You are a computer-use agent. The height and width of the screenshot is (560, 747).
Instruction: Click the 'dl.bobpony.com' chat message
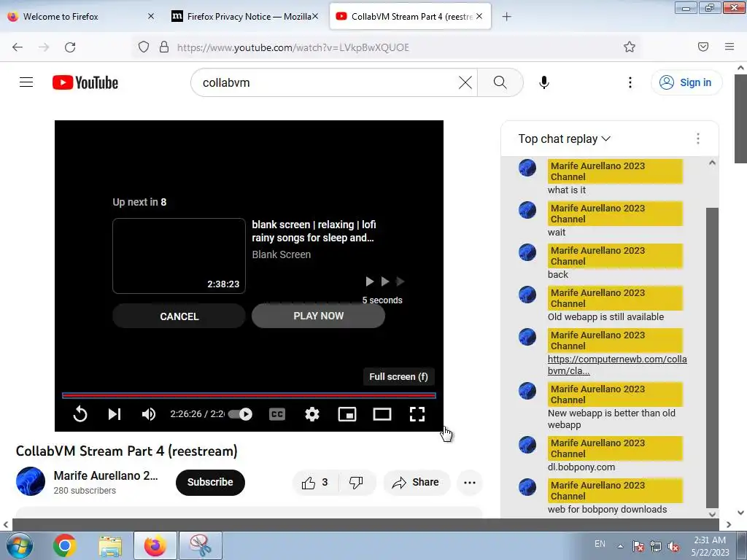click(x=581, y=467)
